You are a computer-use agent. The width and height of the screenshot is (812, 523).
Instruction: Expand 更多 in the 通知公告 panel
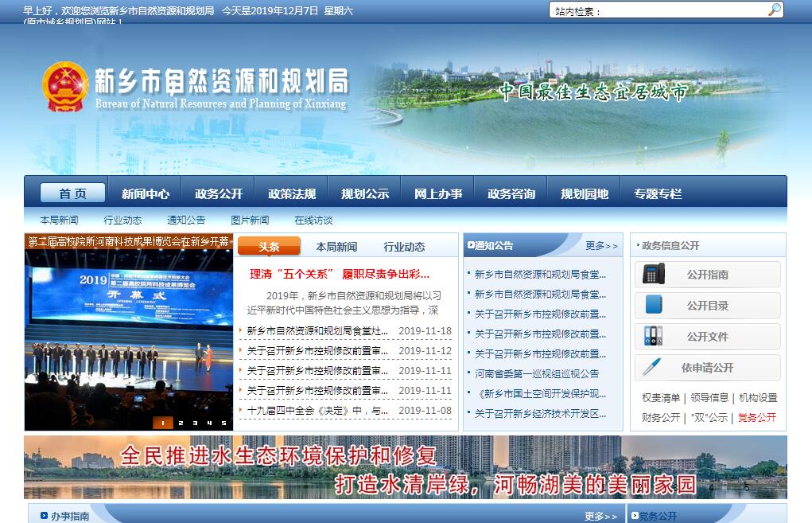tap(601, 246)
